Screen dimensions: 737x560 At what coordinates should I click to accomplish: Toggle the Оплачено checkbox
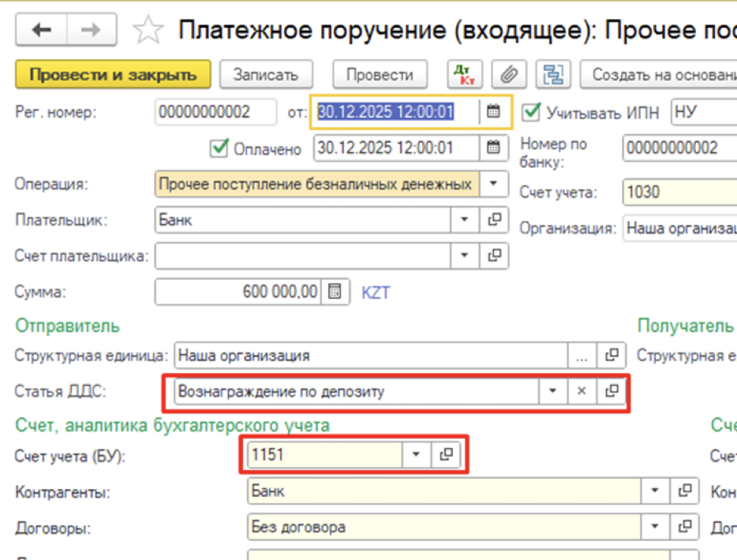219,148
